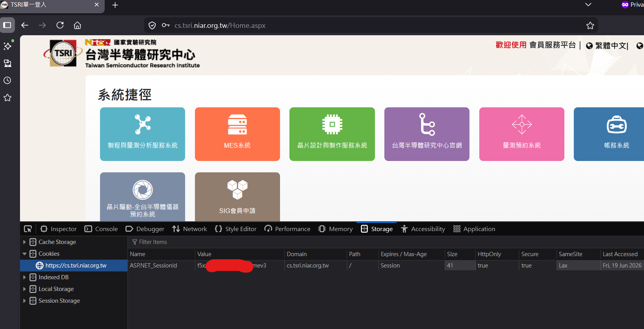This screenshot has width=644, height=329.
Task: Open the Bookmarks sidebar star icon
Action: (7, 98)
